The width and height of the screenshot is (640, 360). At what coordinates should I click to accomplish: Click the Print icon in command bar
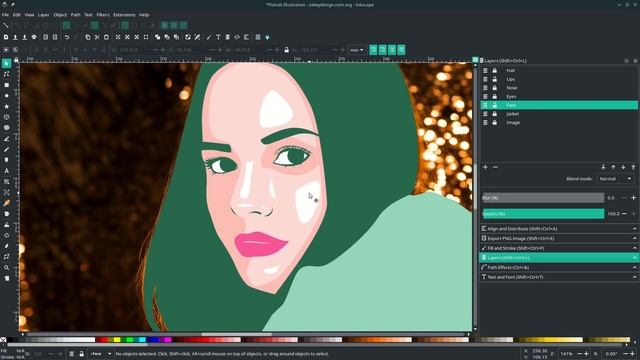pos(34,37)
